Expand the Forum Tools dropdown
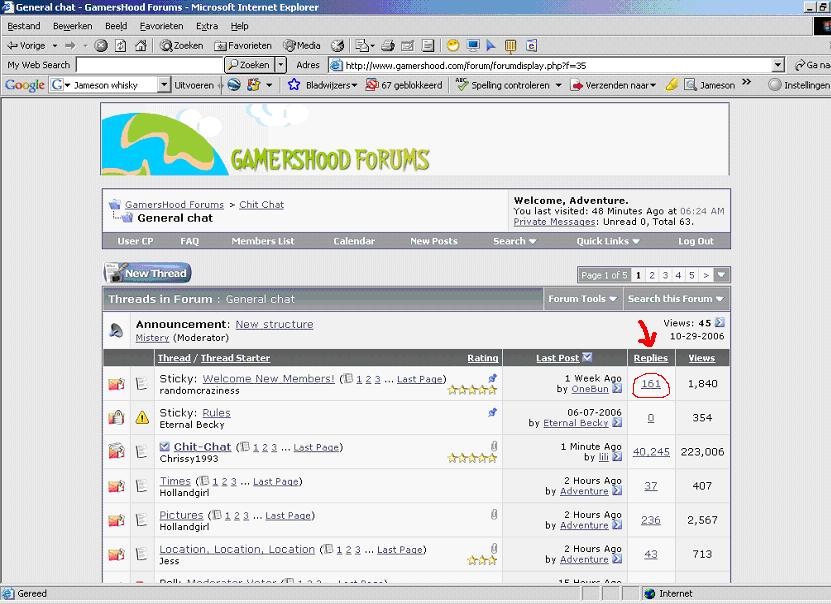The width and height of the screenshot is (831, 604). pyautogui.click(x=583, y=298)
